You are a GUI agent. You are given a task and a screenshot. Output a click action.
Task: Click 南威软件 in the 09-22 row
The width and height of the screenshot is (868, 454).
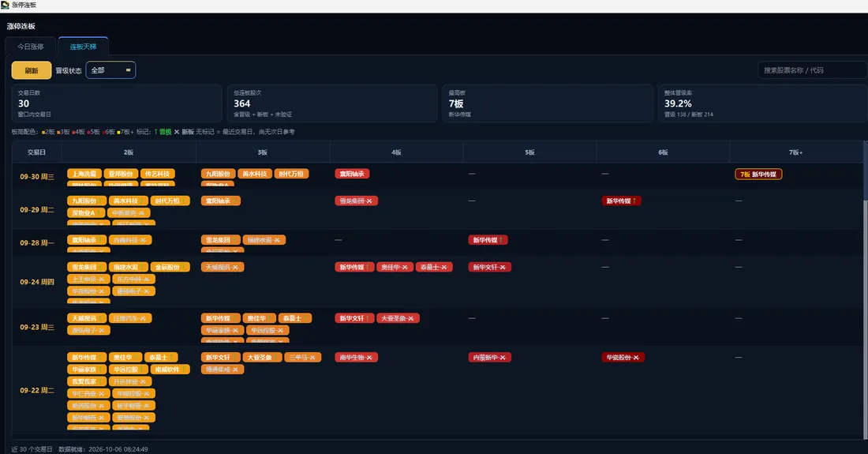pyautogui.click(x=170, y=370)
